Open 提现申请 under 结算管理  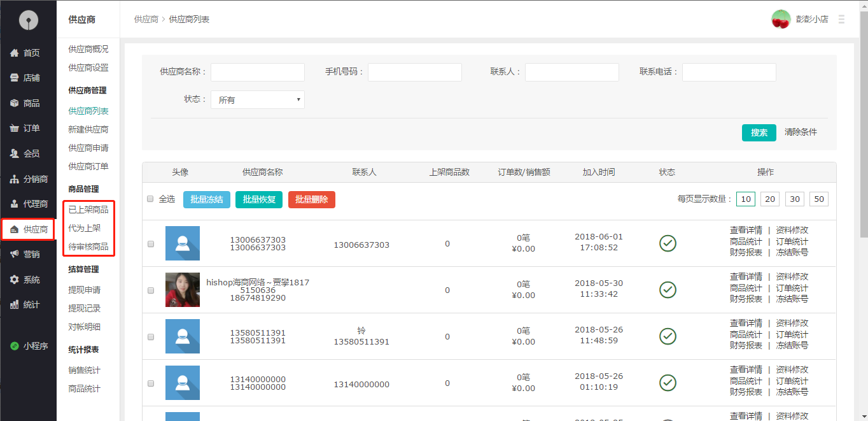[85, 290]
